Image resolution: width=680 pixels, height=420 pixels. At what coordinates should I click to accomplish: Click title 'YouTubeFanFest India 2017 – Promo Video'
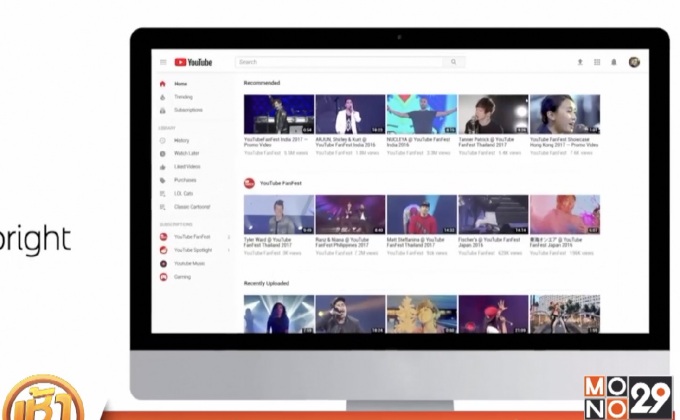pyautogui.click(x=276, y=142)
